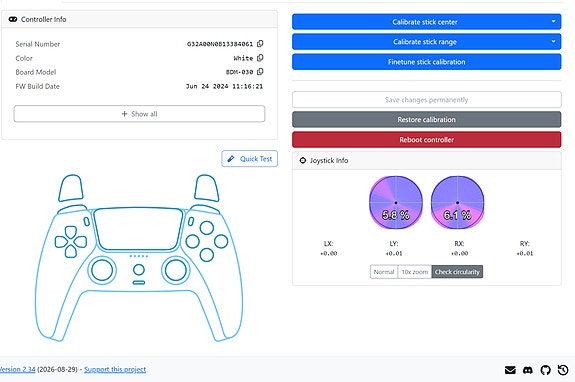
Task: Open the changelog history icon
Action: click(563, 370)
